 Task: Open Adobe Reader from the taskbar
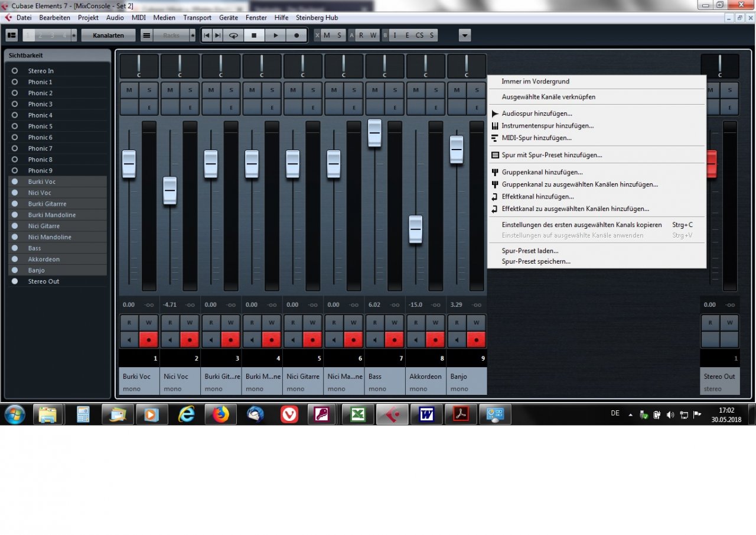coord(461,414)
